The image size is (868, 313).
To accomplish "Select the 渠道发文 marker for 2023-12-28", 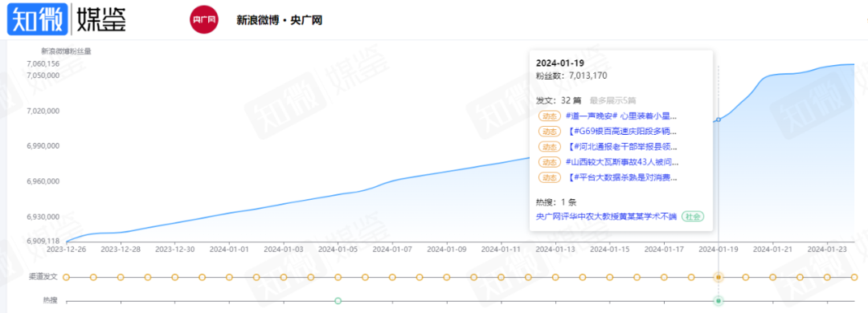I will [x=120, y=277].
